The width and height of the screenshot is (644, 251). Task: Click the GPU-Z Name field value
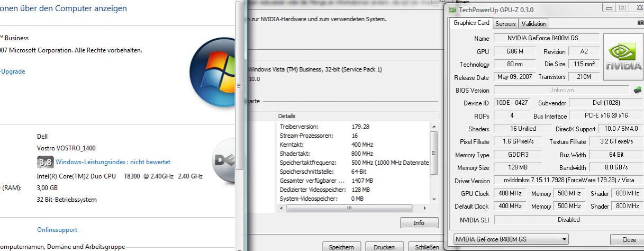(x=547, y=38)
